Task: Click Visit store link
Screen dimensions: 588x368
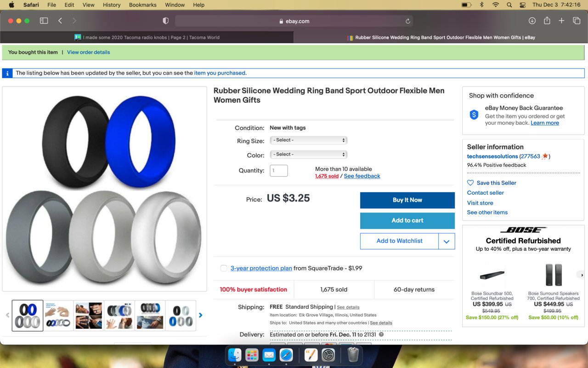Action: click(x=480, y=203)
